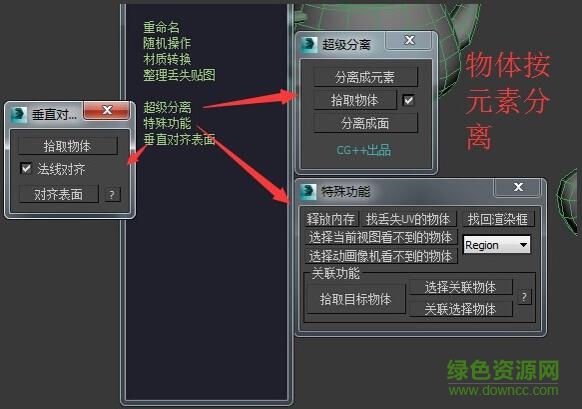582x409 pixels.
Task: Click the Region dropdown arrow
Action: pyautogui.click(x=523, y=245)
